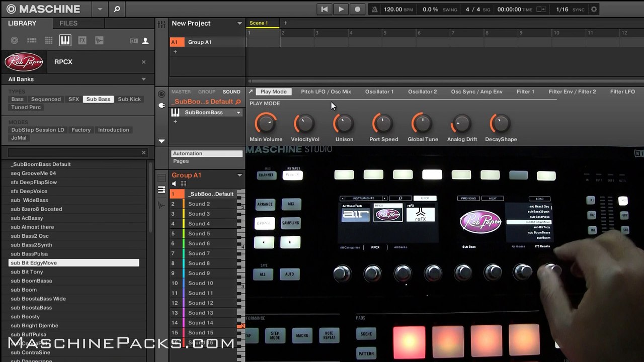644x362 pixels.
Task: Click the restart transport button
Action: (325, 9)
